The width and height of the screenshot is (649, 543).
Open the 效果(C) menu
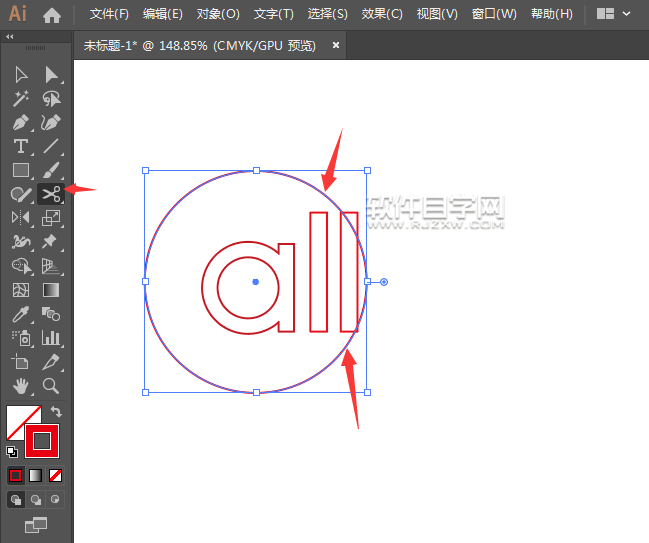tap(382, 14)
